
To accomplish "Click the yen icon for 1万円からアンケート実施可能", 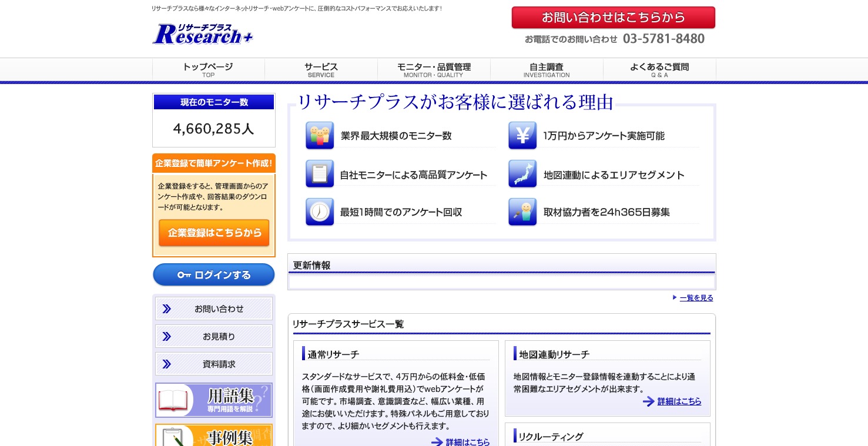I will (522, 136).
